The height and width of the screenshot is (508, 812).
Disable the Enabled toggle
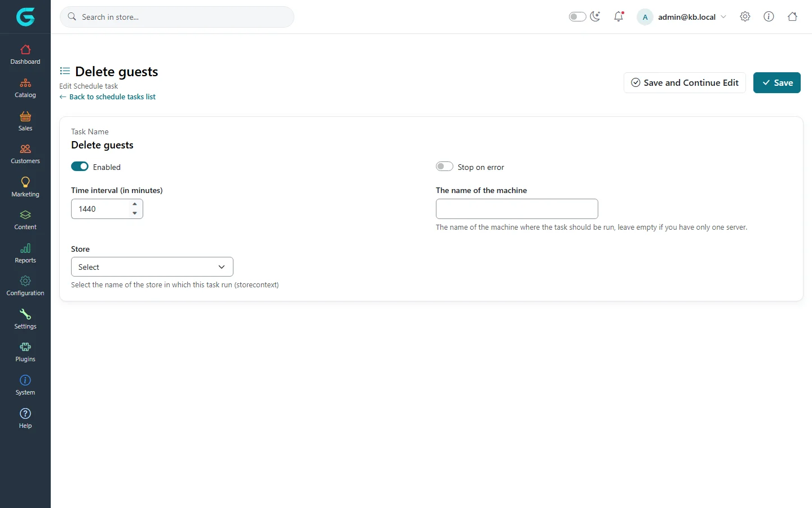pos(80,167)
